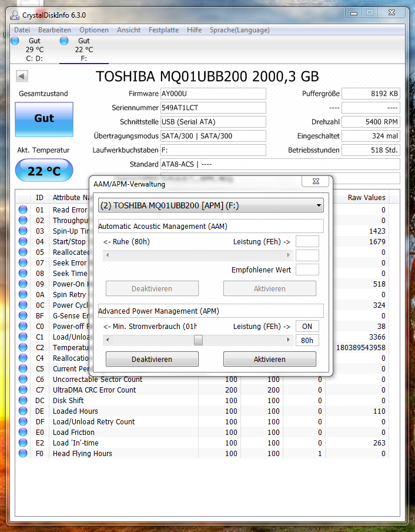Open the Datei menu
415x532 pixels.
(x=22, y=30)
